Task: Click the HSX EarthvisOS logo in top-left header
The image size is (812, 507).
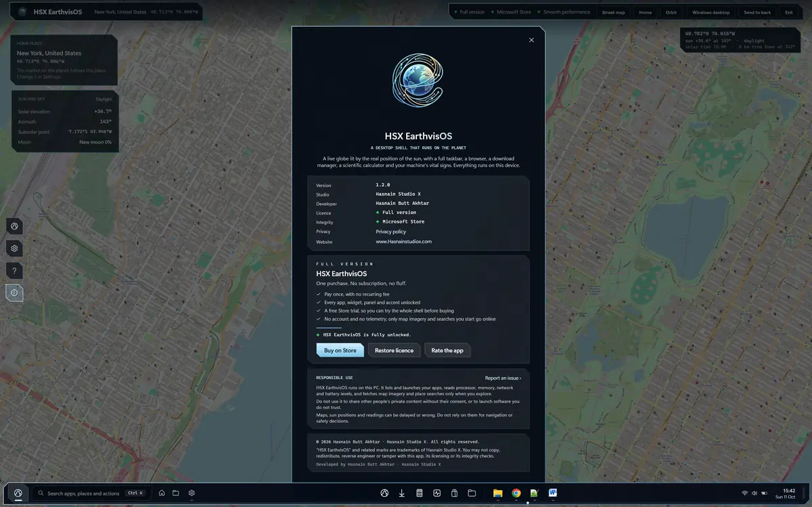Action: coord(23,12)
